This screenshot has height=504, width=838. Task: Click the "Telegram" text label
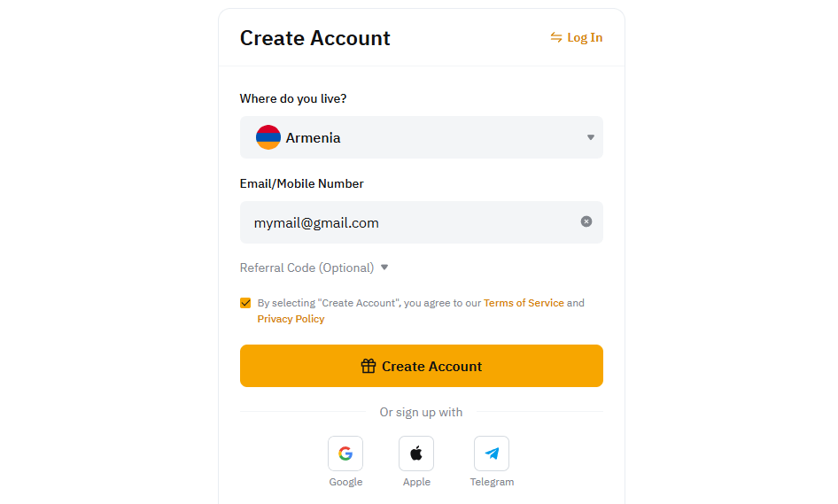[492, 482]
